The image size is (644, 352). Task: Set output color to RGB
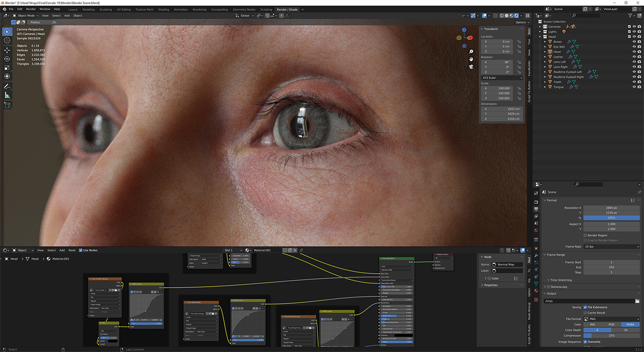point(611,324)
